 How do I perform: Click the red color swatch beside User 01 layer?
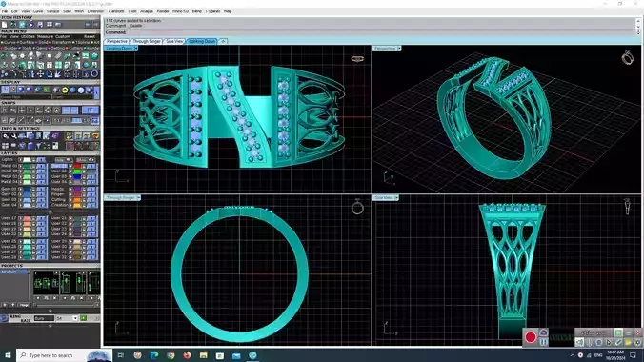[x=77, y=166]
